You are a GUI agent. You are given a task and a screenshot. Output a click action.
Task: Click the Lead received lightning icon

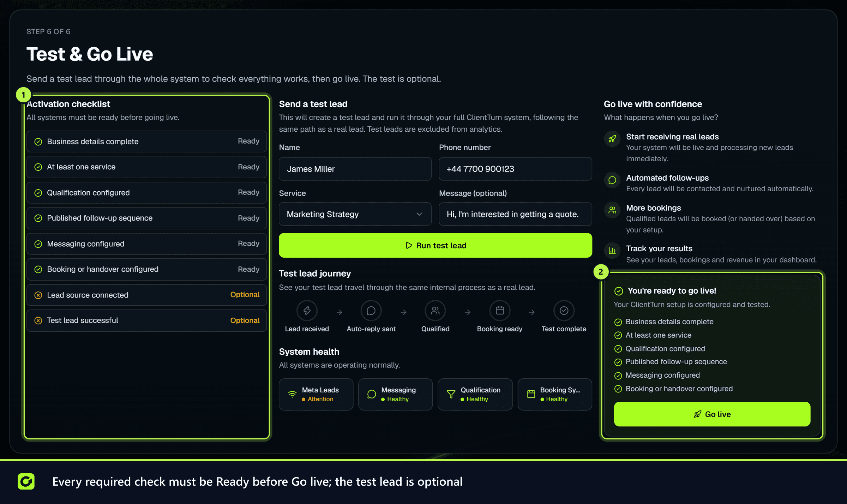307,311
